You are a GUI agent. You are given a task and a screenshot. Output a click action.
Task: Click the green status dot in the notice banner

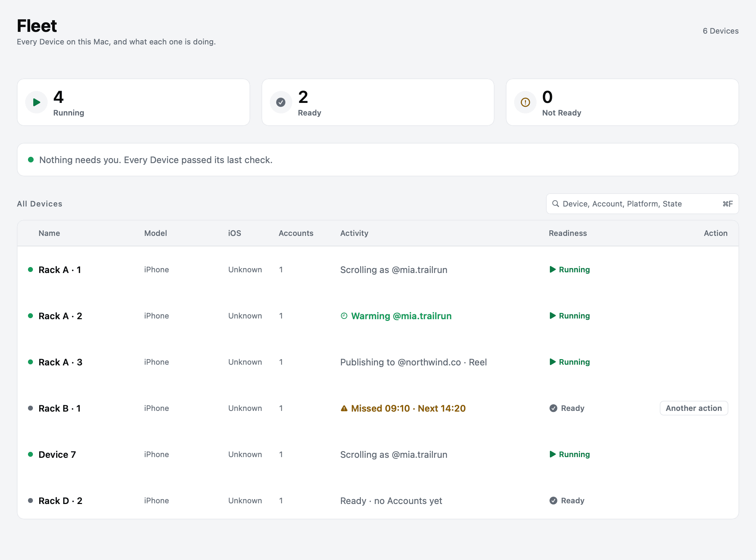[31, 160]
